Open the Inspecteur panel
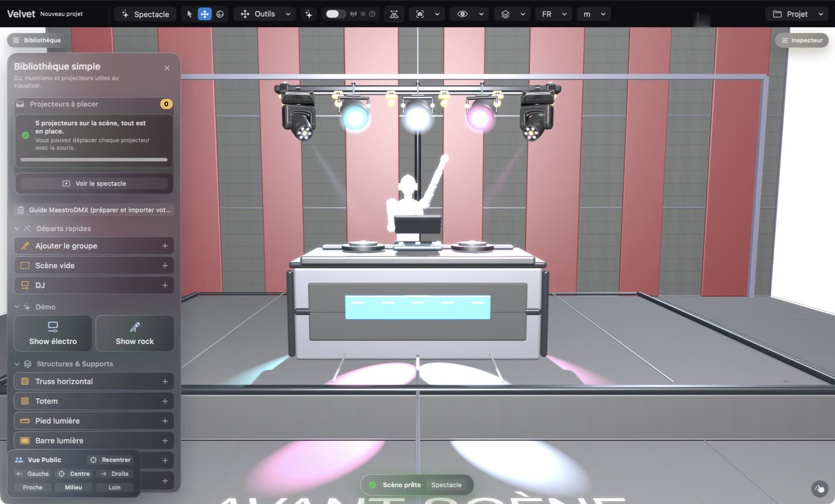Image resolution: width=835 pixels, height=504 pixels. point(801,40)
